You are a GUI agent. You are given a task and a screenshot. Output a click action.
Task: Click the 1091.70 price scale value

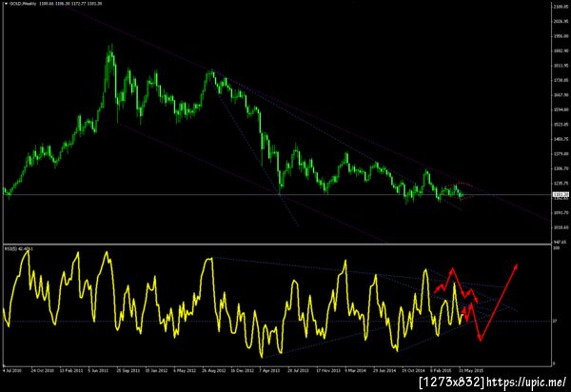click(561, 212)
